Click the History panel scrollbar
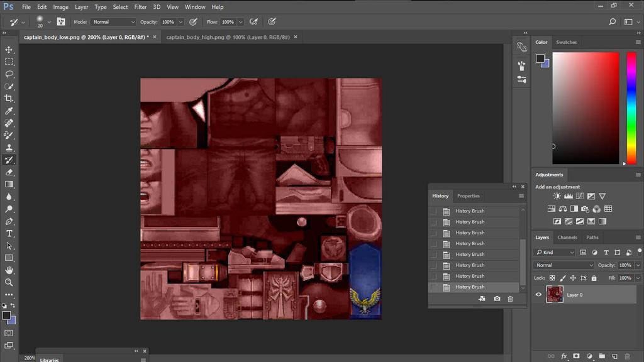The width and height of the screenshot is (644, 362). pyautogui.click(x=523, y=262)
